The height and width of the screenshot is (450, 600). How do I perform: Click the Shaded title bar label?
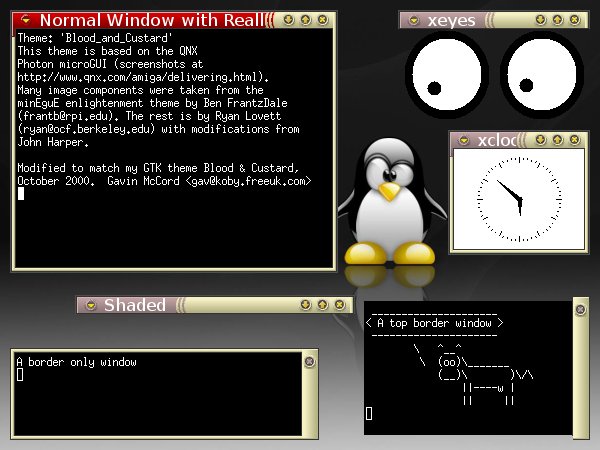135,305
